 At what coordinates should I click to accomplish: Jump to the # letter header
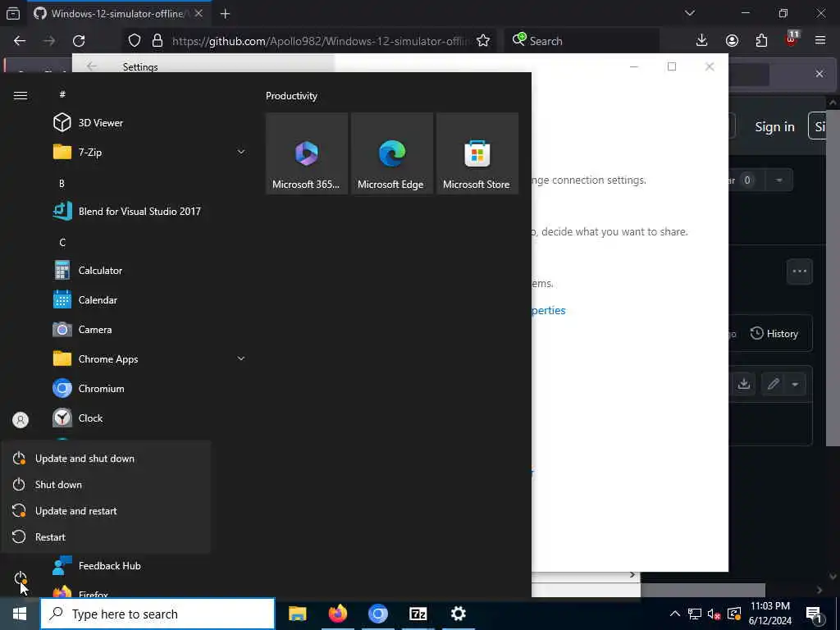click(62, 94)
